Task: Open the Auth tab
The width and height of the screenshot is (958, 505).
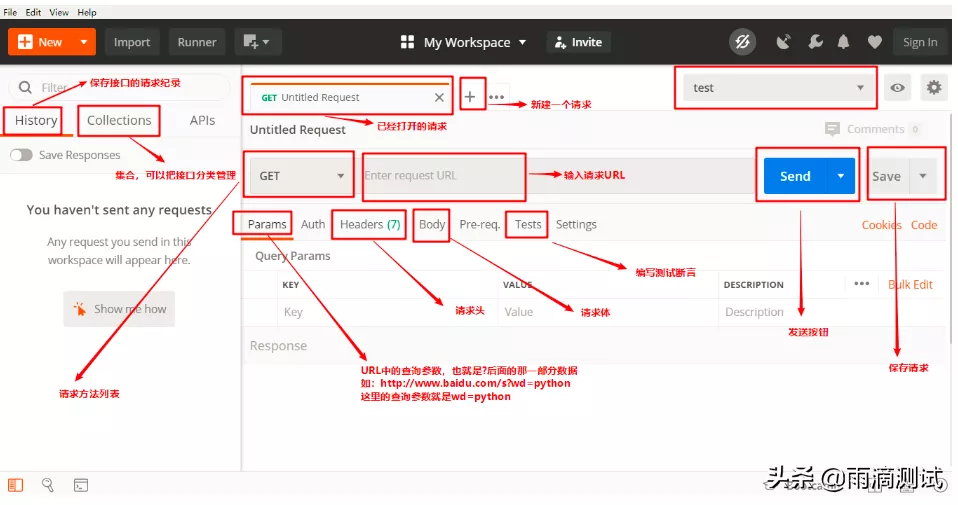Action: [x=313, y=224]
